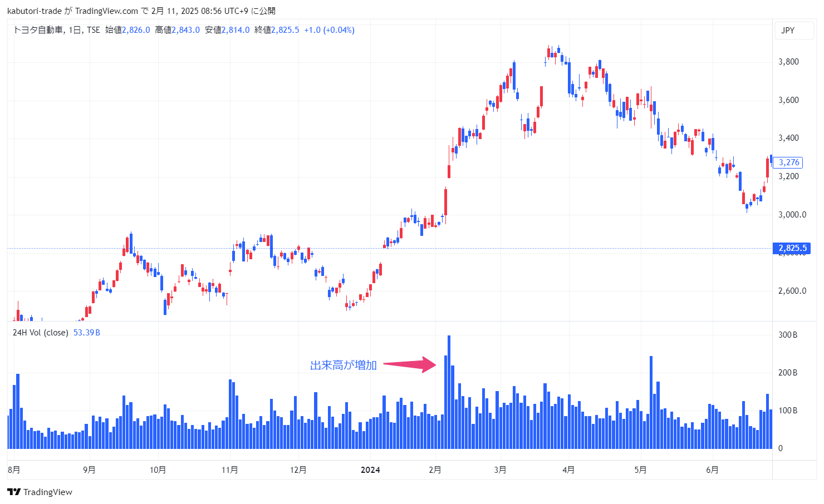Click the 2024 year label on time axis
The width and height of the screenshot is (824, 504).
[x=370, y=470]
